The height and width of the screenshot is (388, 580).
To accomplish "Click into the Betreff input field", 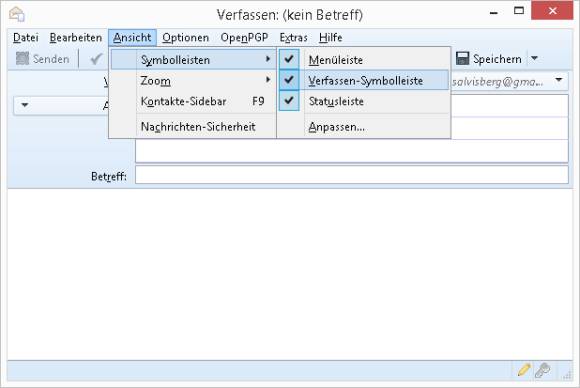I will 351,175.
